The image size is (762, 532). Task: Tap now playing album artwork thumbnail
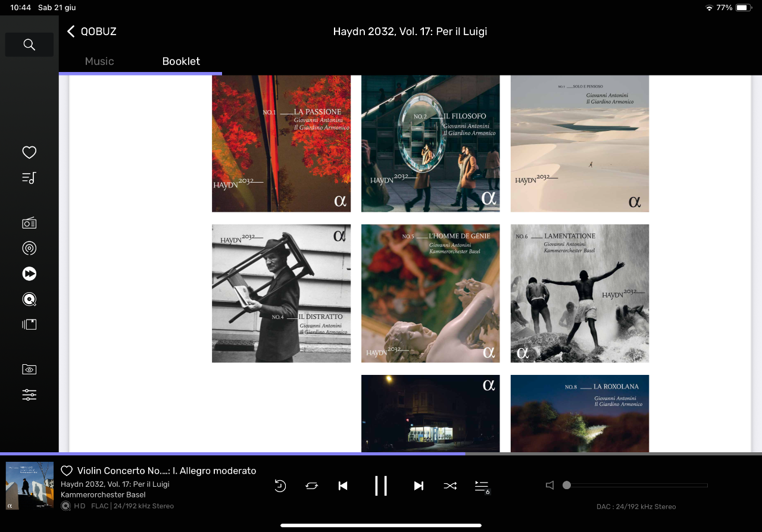[30, 486]
